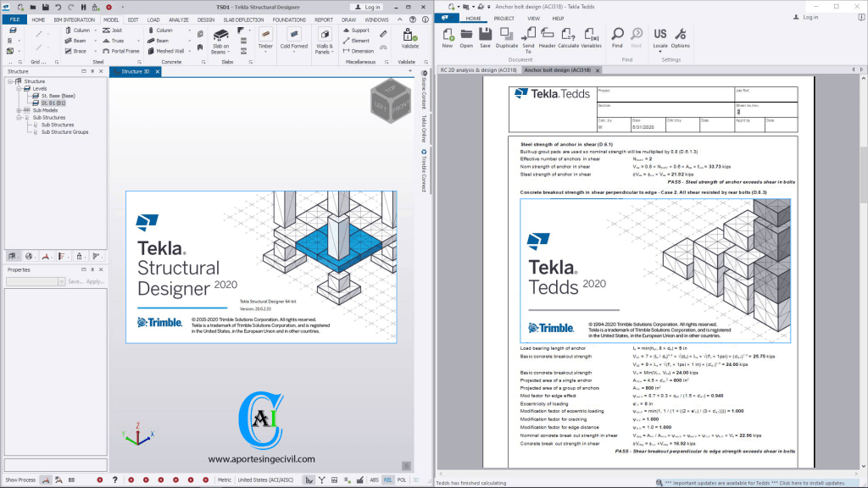868x488 pixels.
Task: Create a new Tedds document
Action: point(447,36)
